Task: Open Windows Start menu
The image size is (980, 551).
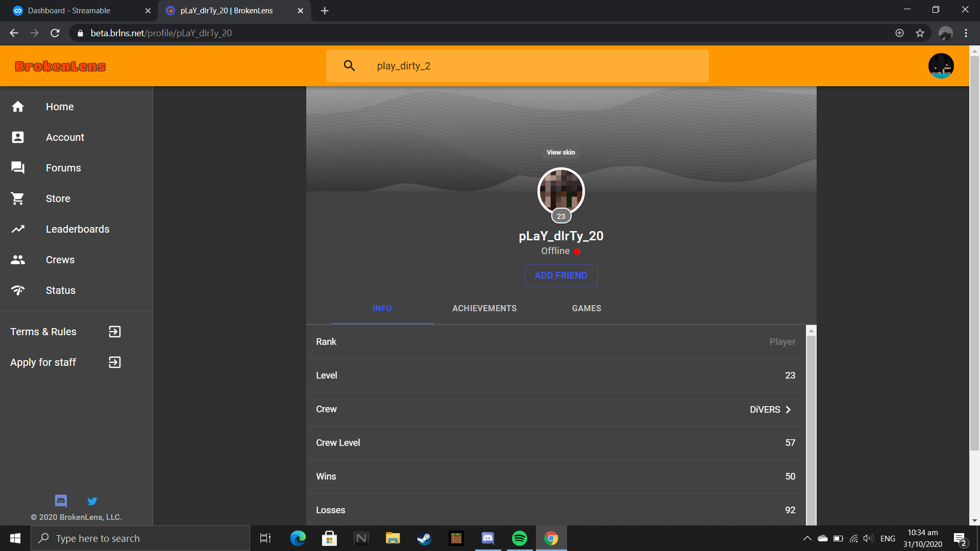Action: 15,538
